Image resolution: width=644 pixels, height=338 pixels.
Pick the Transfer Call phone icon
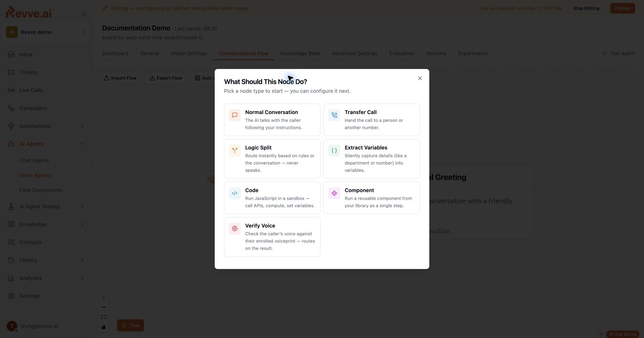334,115
